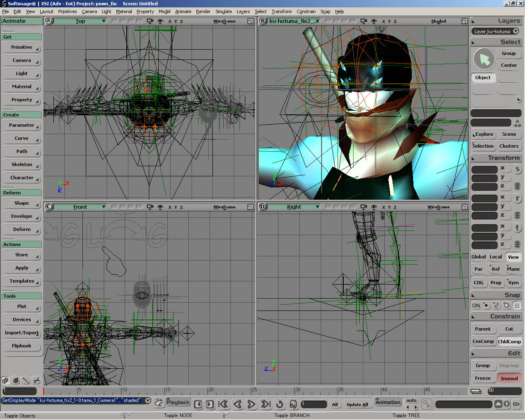Open the Render menu
The height and width of the screenshot is (420, 525).
pyautogui.click(x=203, y=11)
